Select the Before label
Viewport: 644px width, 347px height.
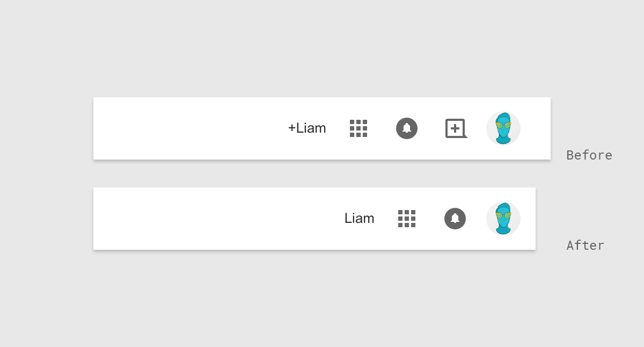tap(589, 155)
